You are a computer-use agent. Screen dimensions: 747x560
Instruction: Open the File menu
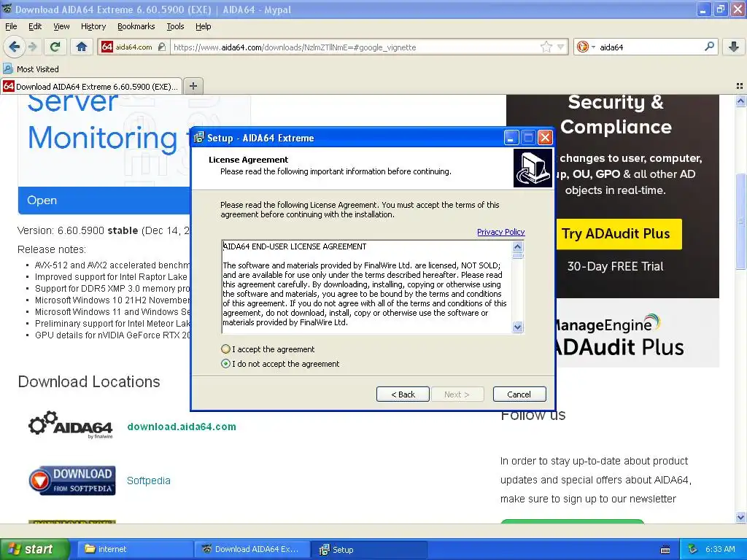(x=11, y=26)
